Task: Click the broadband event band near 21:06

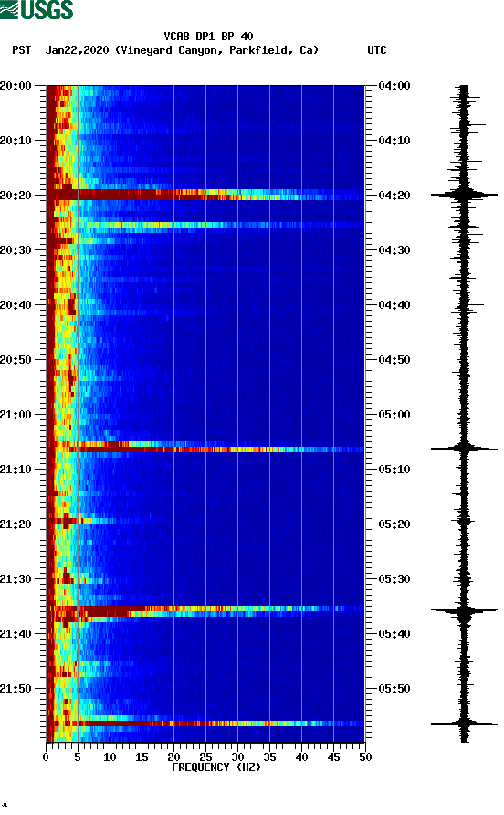Action: coord(205,447)
